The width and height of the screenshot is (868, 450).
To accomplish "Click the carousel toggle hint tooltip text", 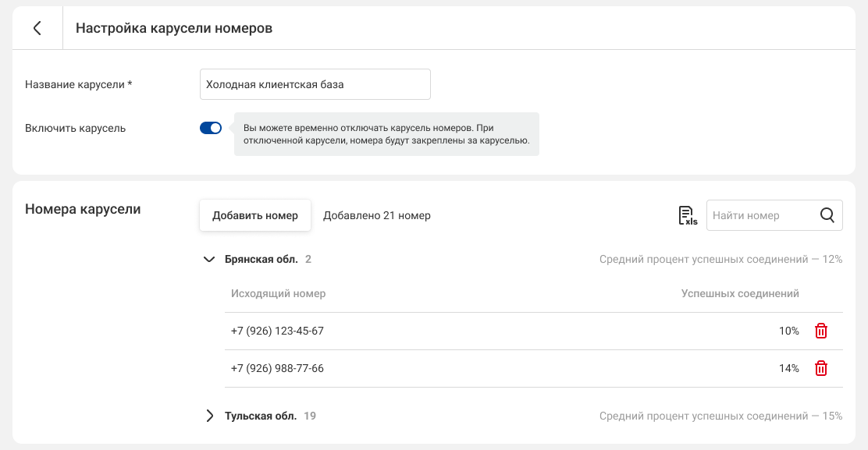I will 386,134.
